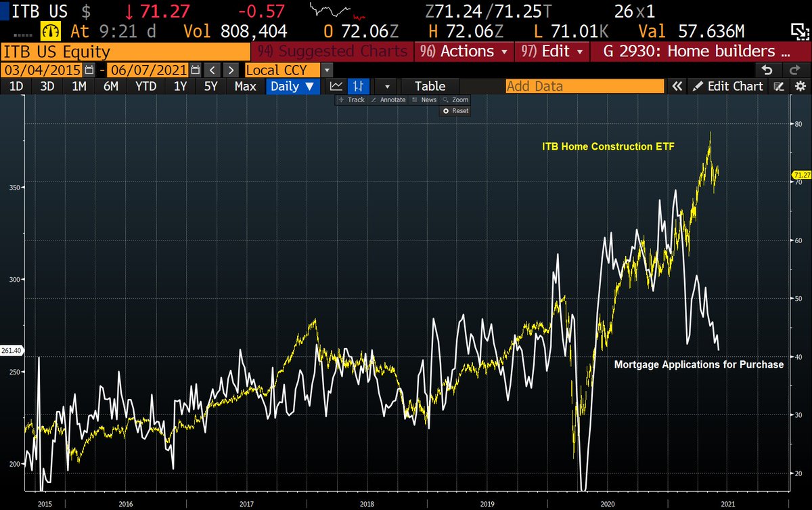Image resolution: width=812 pixels, height=510 pixels.
Task: Enable Annotate mode on chart
Action: (388, 100)
